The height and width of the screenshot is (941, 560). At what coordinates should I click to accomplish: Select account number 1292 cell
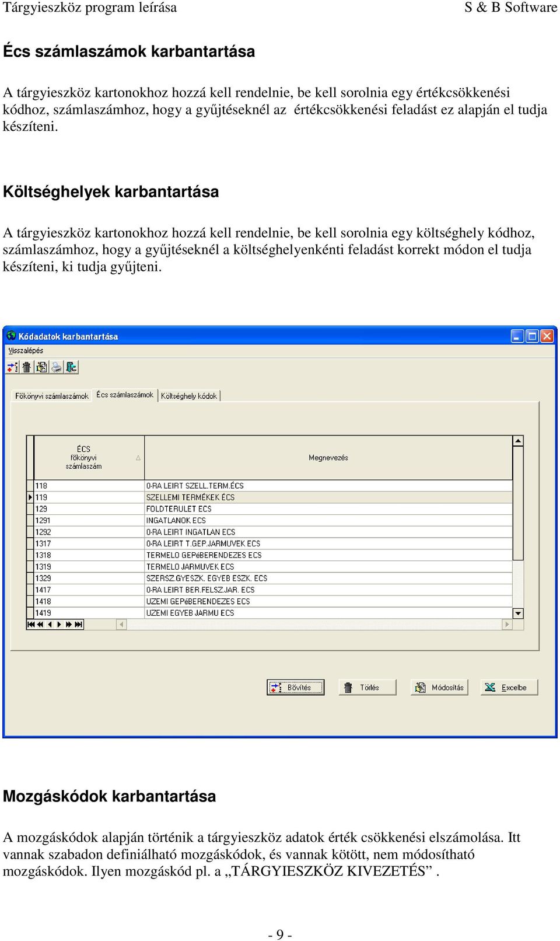[89, 532]
